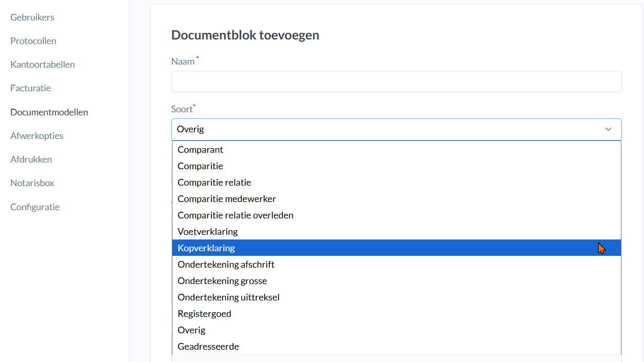This screenshot has height=362, width=644.
Task: Go to Notarisbox in the sidebar
Action: click(32, 183)
